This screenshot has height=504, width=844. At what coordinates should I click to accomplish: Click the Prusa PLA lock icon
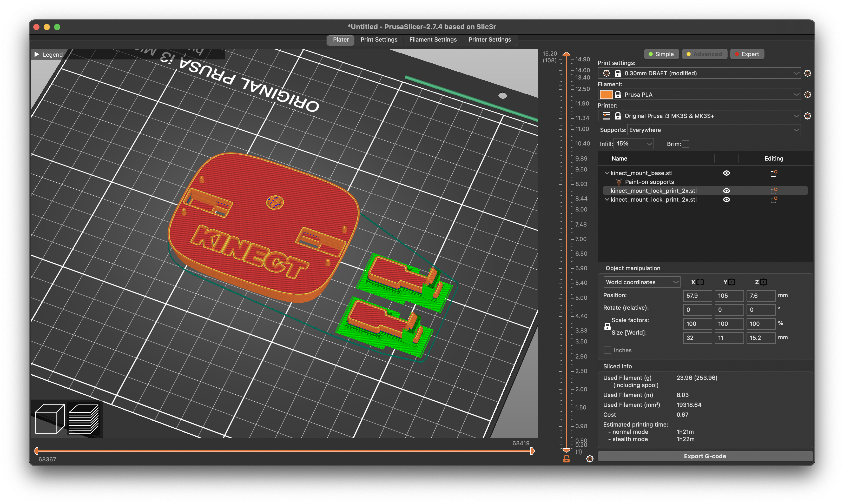(x=618, y=95)
